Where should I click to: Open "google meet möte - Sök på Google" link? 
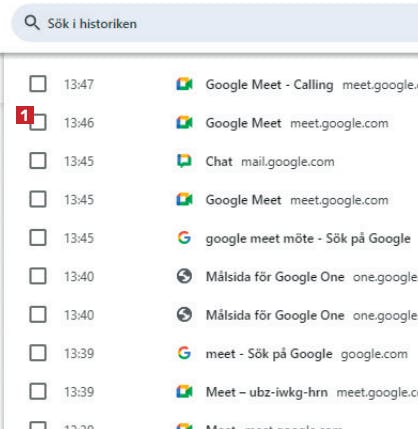pos(308,239)
